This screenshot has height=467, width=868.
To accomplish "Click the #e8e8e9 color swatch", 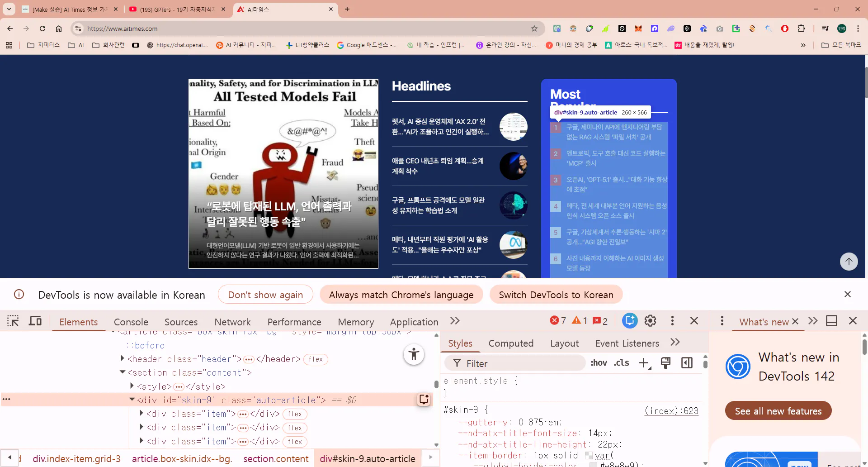I will tap(593, 465).
